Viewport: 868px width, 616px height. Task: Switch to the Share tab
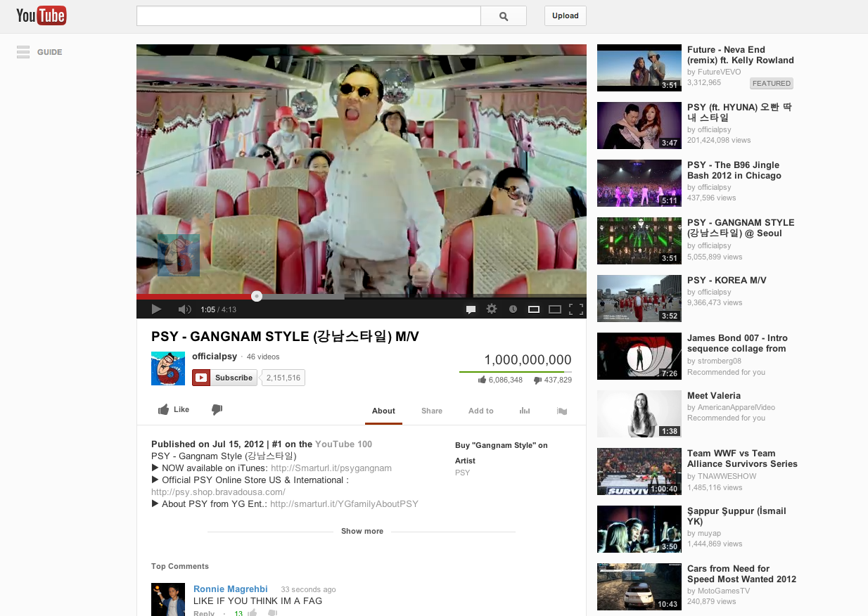click(x=432, y=411)
